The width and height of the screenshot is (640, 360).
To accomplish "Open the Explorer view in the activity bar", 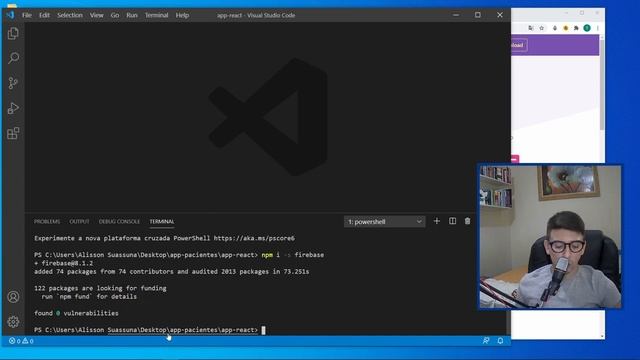I will point(13,33).
